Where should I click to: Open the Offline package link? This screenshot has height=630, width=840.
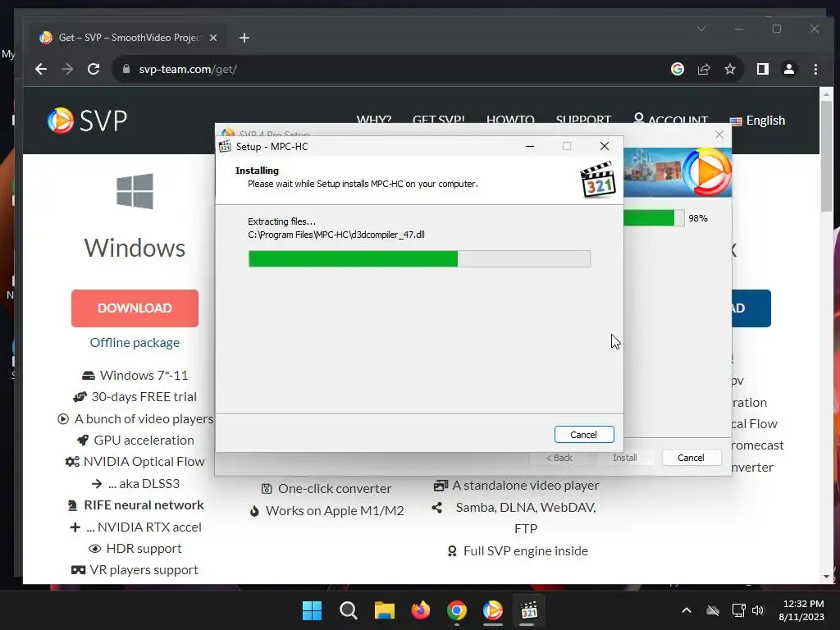pyautogui.click(x=135, y=342)
